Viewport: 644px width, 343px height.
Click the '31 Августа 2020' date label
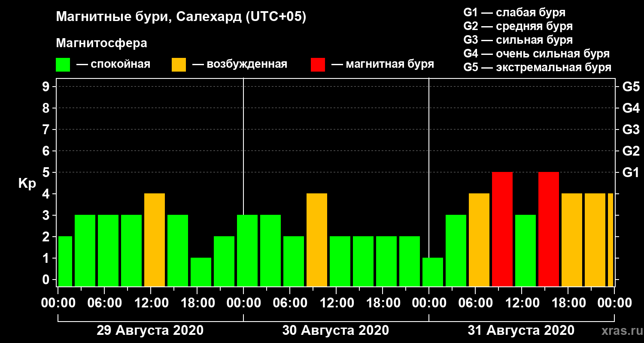click(x=521, y=331)
